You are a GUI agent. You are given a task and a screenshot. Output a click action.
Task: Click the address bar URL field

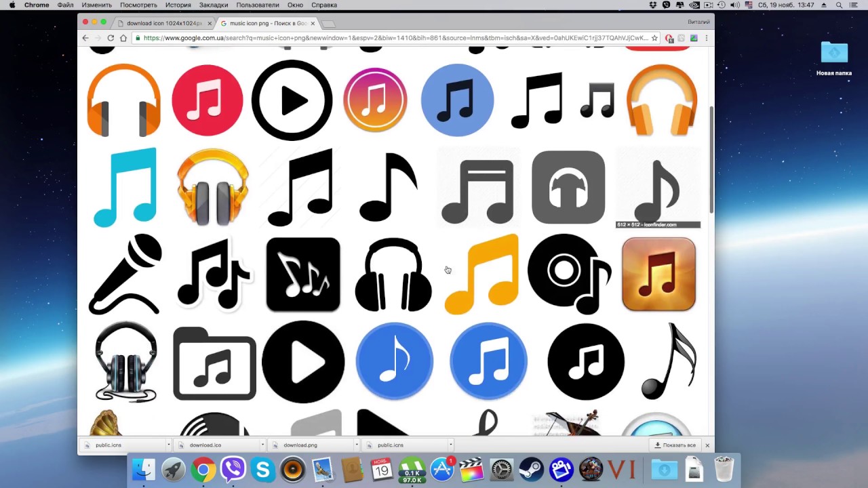tap(395, 38)
